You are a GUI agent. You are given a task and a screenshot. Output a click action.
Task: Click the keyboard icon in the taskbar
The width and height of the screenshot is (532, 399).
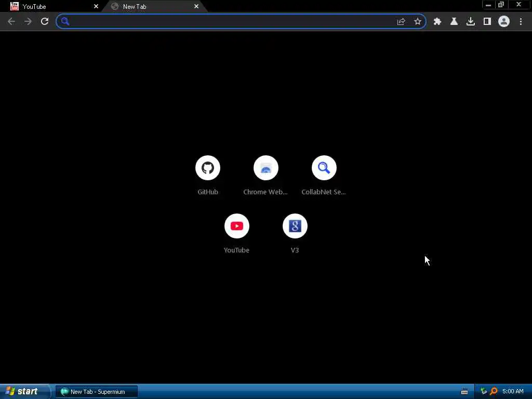click(x=464, y=392)
